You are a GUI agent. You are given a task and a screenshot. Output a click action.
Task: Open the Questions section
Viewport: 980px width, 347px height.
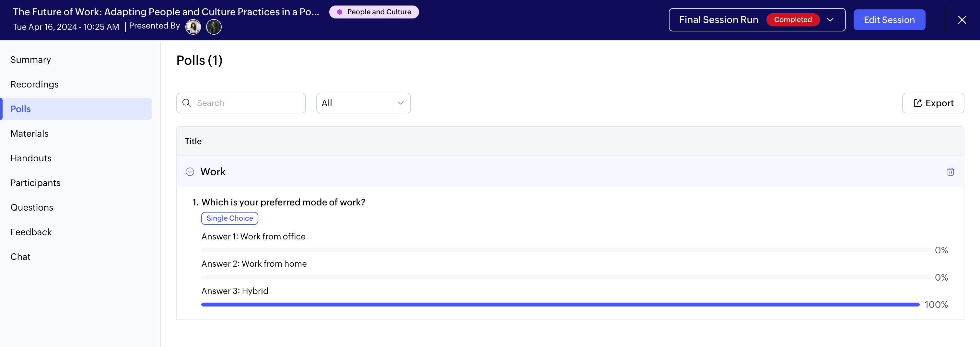click(31, 207)
